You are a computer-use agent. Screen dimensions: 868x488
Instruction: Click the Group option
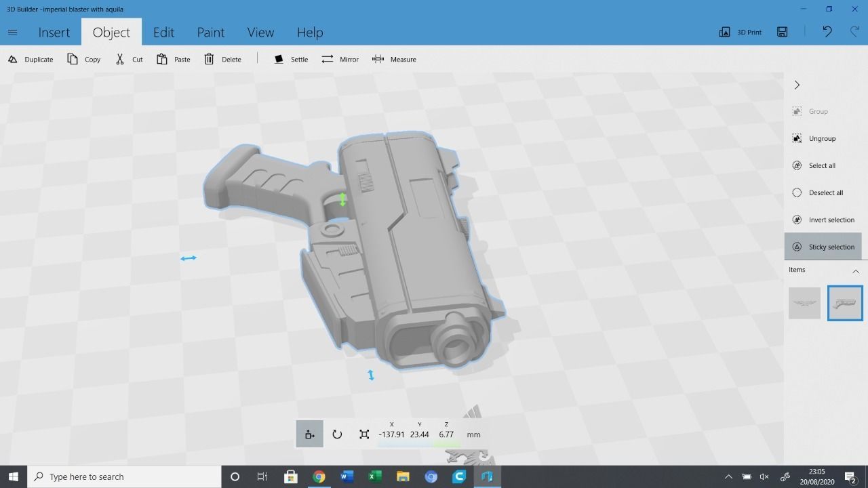pos(810,111)
